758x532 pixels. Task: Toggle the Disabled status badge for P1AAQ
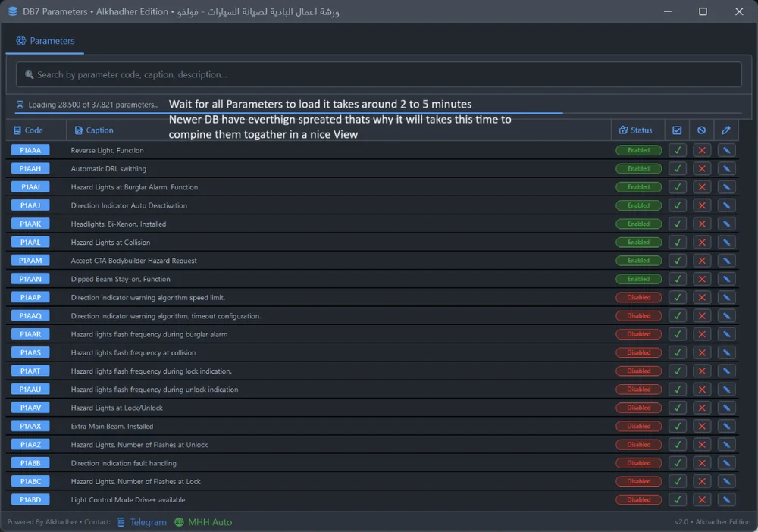pos(638,316)
